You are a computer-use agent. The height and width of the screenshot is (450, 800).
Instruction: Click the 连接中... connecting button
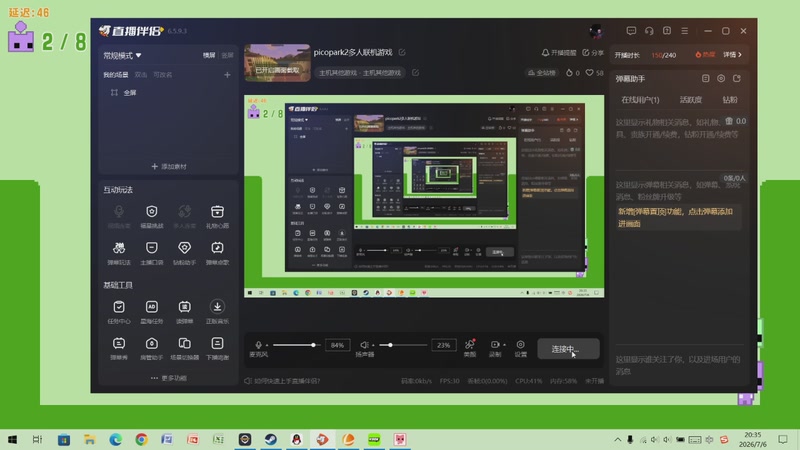(x=568, y=349)
